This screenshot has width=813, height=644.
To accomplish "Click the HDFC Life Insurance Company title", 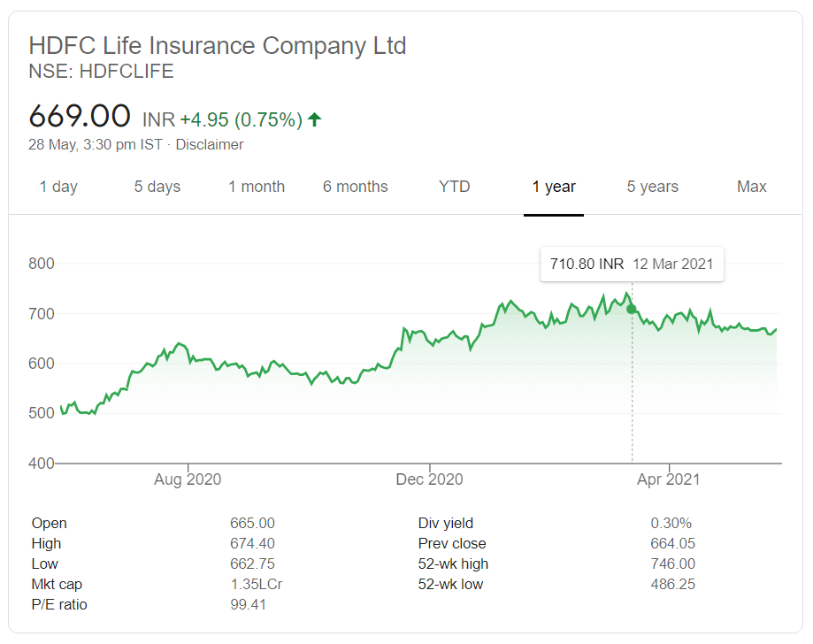I will click(218, 46).
